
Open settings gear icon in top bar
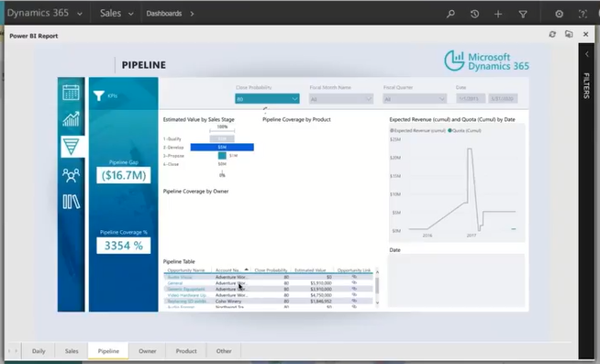(x=559, y=14)
